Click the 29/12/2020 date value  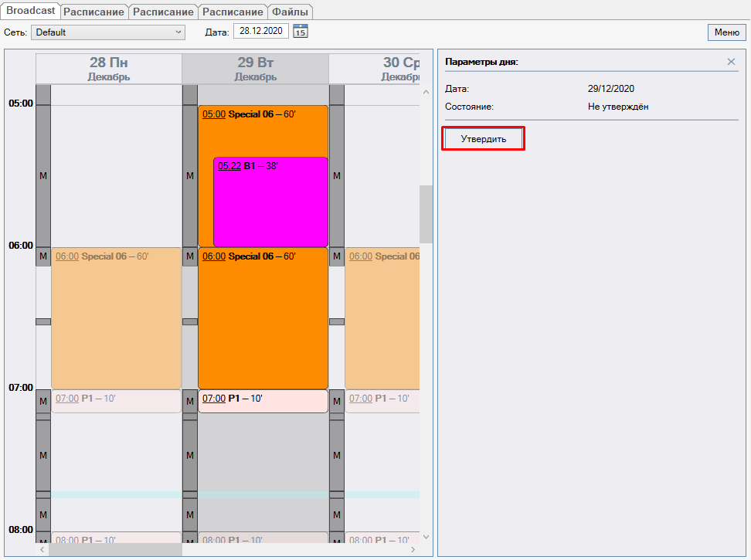(x=610, y=89)
